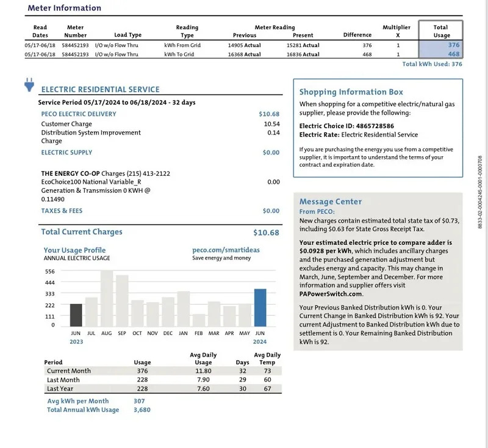Viewport: 488px width, 448px height.
Task: Click the PECO Electric Delivery line item
Action: (x=79, y=114)
